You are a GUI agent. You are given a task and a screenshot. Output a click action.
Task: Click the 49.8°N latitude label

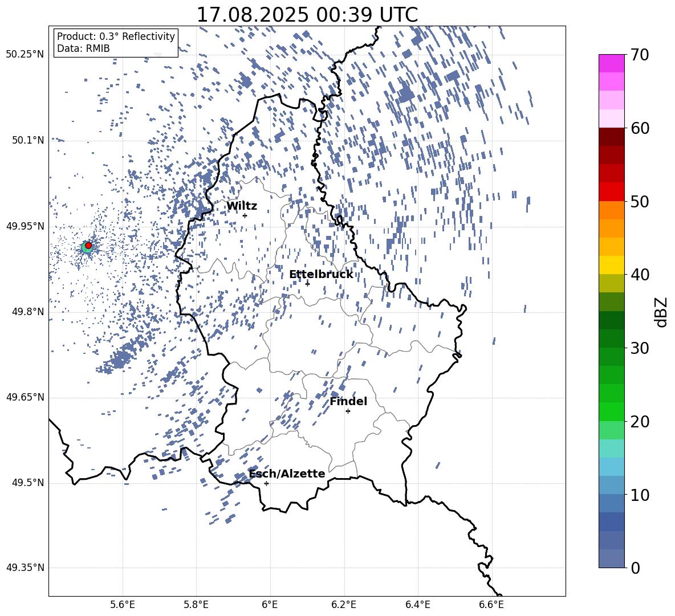[27, 312]
